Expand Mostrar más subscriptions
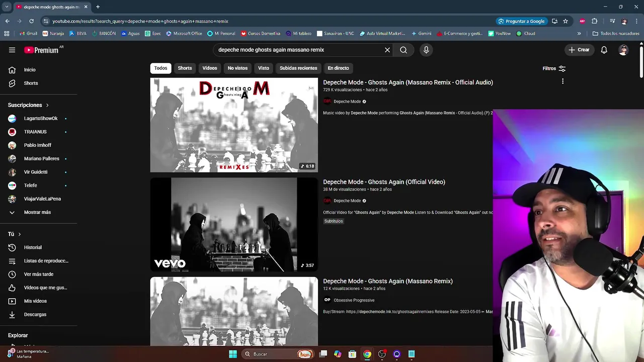This screenshot has height=362, width=644. pyautogui.click(x=38, y=212)
